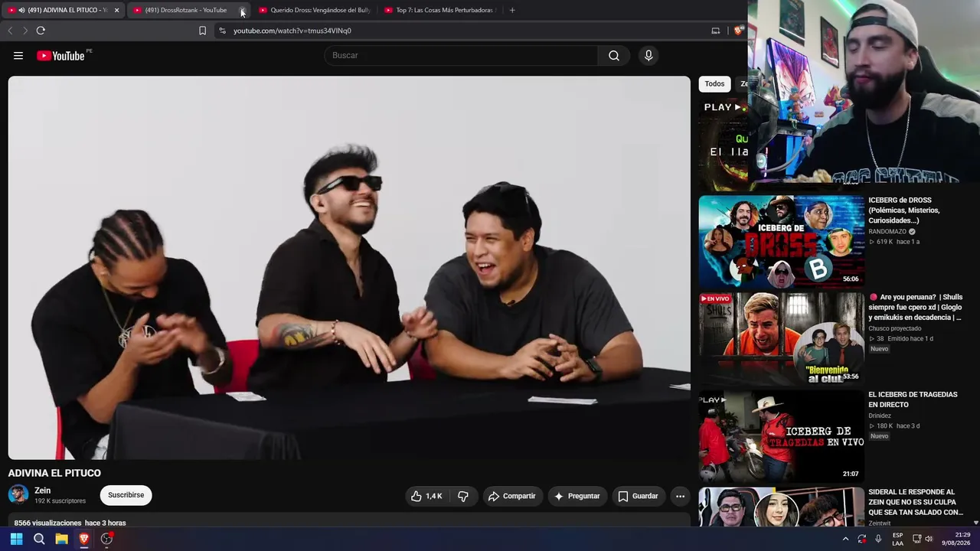Open the Windows Start menu
Image resolution: width=980 pixels, height=551 pixels.
(16, 539)
